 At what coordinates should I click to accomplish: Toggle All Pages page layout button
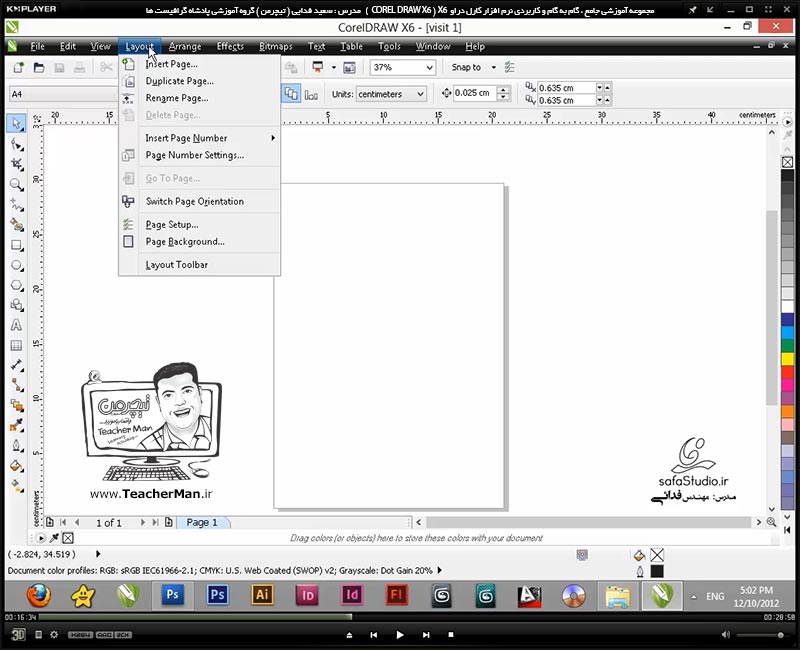tap(290, 94)
